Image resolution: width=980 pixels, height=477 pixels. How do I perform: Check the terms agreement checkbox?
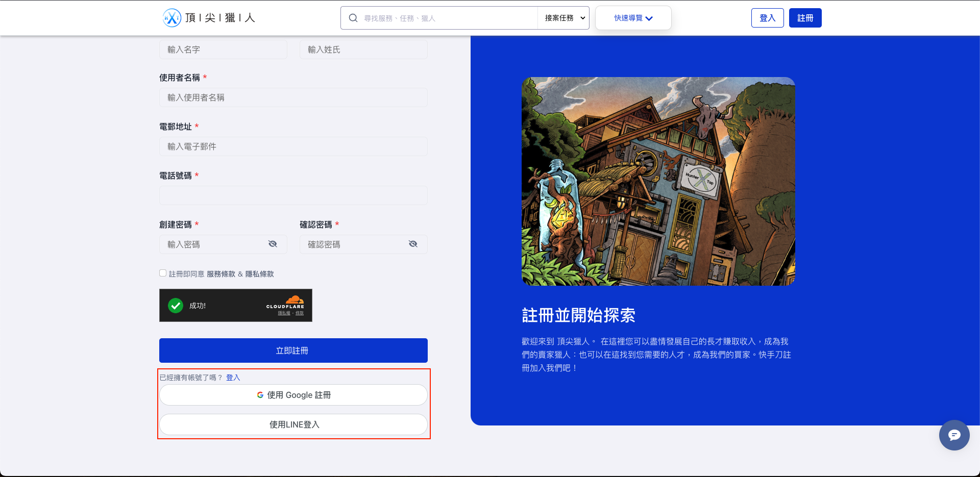coord(162,272)
